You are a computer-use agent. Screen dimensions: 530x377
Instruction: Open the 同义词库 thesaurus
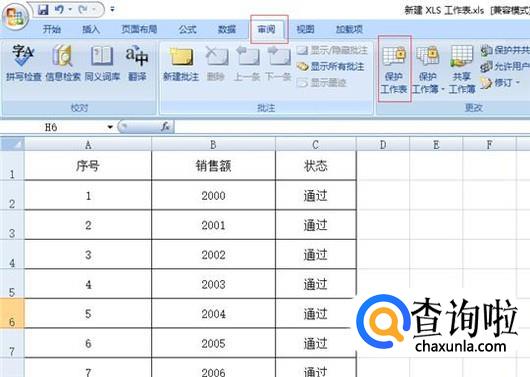point(102,63)
